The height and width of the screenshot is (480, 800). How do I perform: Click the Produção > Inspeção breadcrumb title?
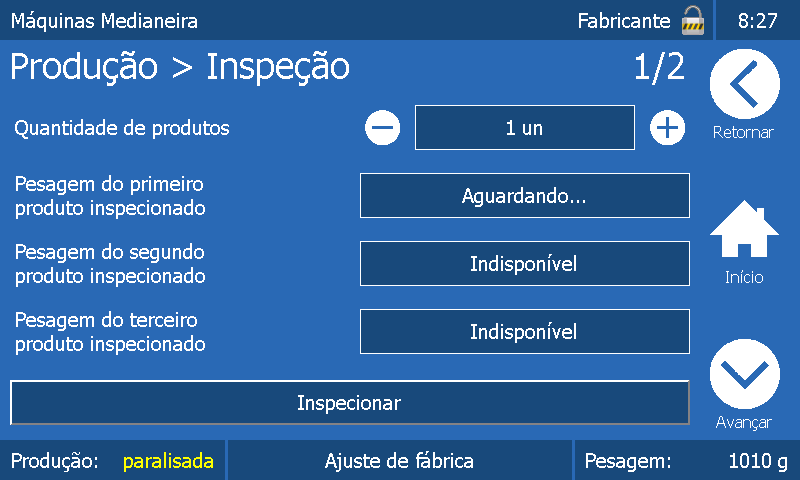(180, 67)
